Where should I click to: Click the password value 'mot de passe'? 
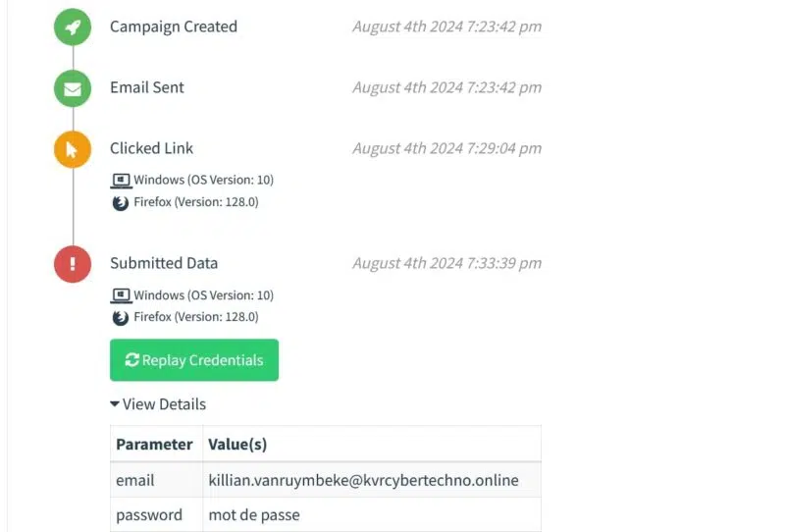254,515
